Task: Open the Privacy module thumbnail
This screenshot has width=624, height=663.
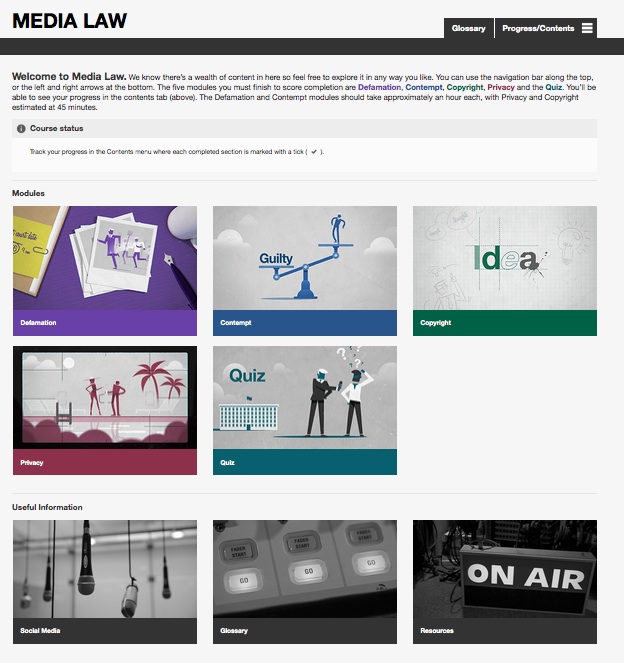Action: tap(104, 398)
